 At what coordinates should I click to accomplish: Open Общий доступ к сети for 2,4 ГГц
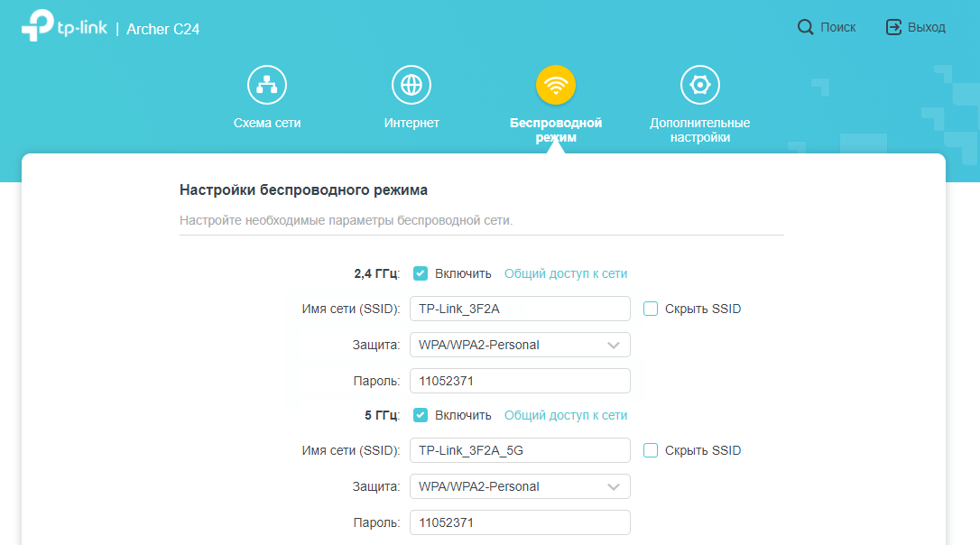566,273
